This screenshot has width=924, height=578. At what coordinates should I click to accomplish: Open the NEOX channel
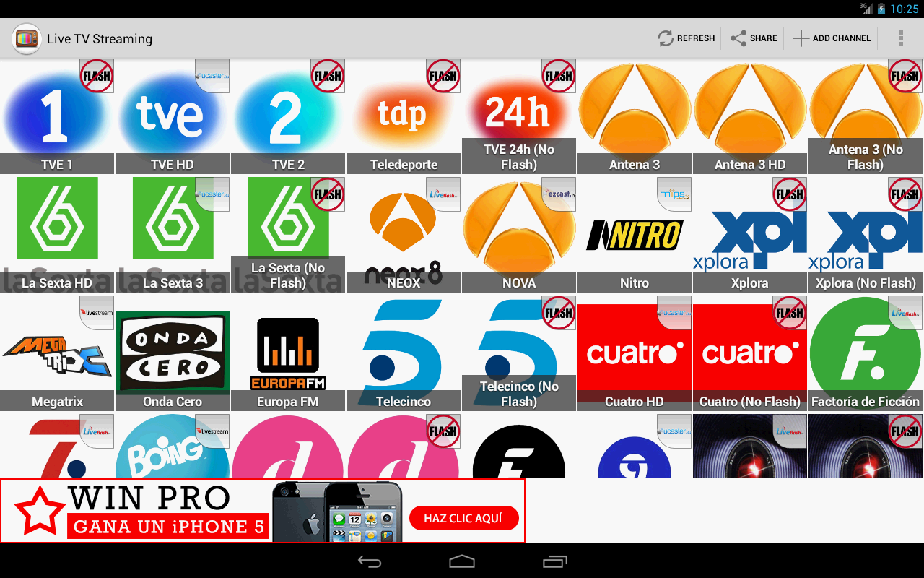404,235
